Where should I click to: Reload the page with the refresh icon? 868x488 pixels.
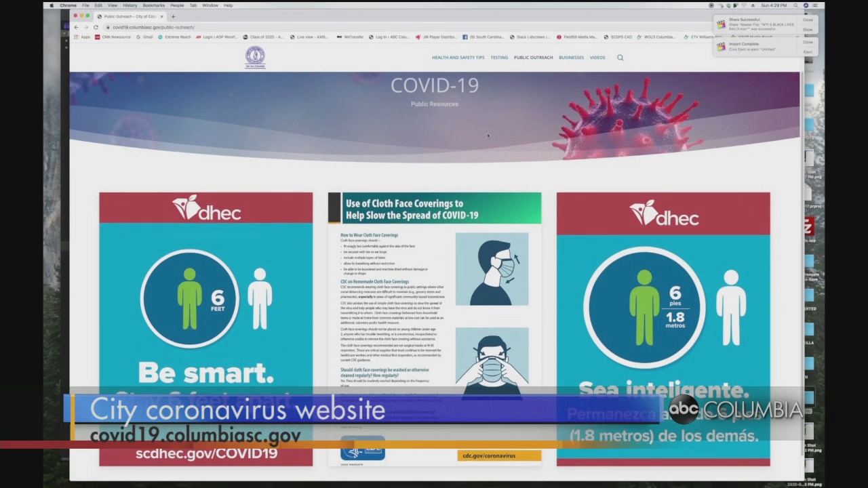click(x=96, y=27)
